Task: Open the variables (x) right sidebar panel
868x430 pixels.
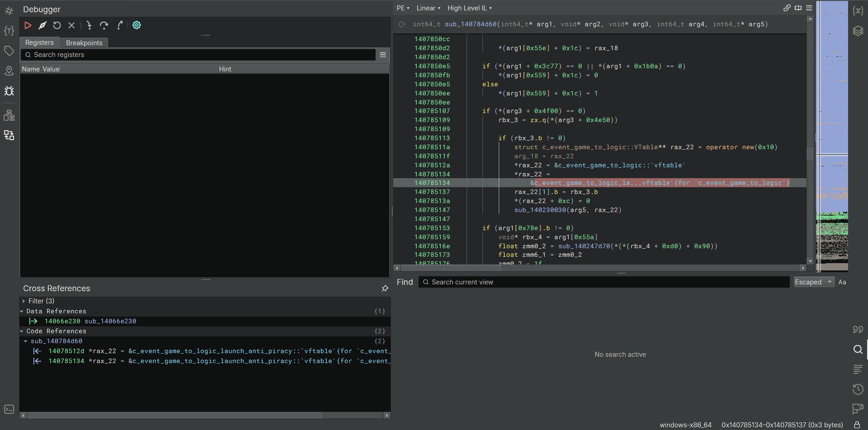Action: point(858,11)
